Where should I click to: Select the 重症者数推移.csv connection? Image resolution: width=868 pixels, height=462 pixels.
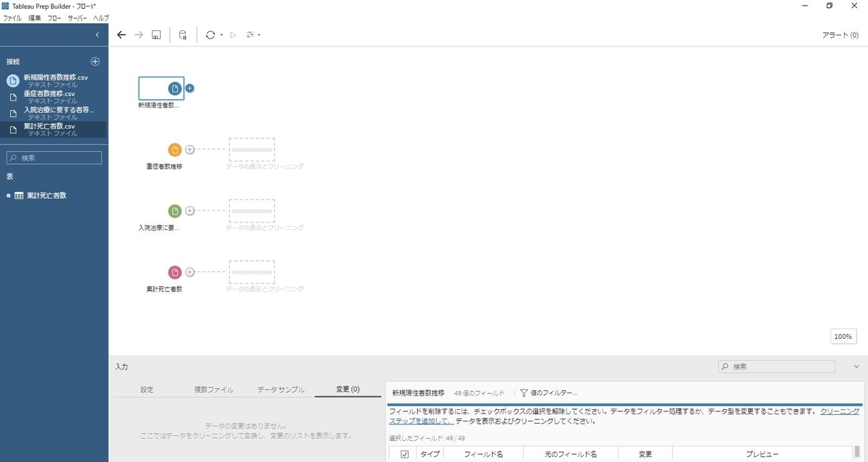[54, 97]
